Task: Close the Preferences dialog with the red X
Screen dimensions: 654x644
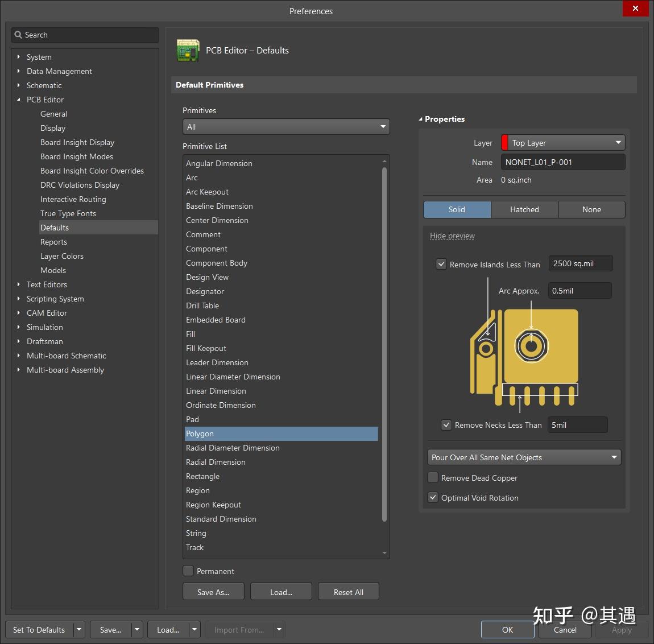Action: 635,9
